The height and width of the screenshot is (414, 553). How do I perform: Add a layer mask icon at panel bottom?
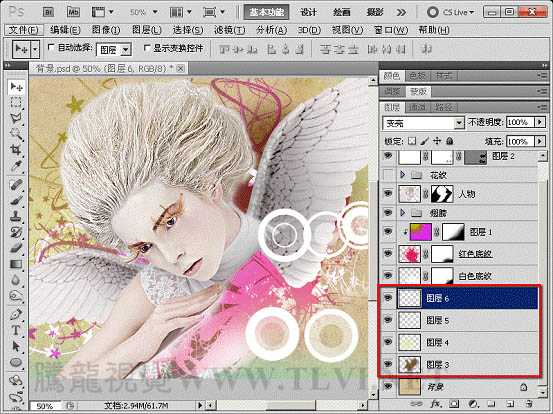454,403
